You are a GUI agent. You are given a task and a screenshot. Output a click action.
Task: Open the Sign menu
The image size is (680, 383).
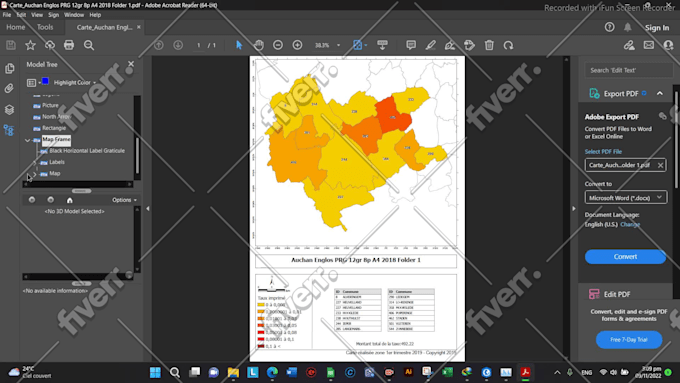(x=53, y=15)
